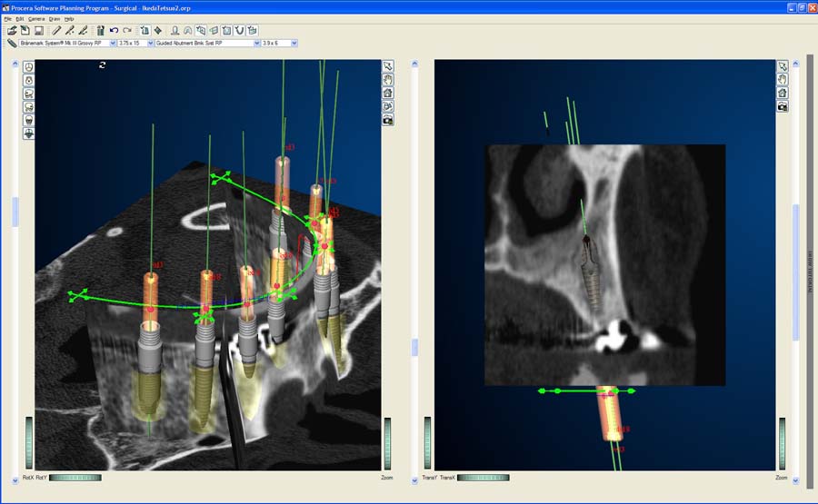This screenshot has height=504, width=818.
Task: Open the File menu
Action: pyautogui.click(x=7, y=19)
